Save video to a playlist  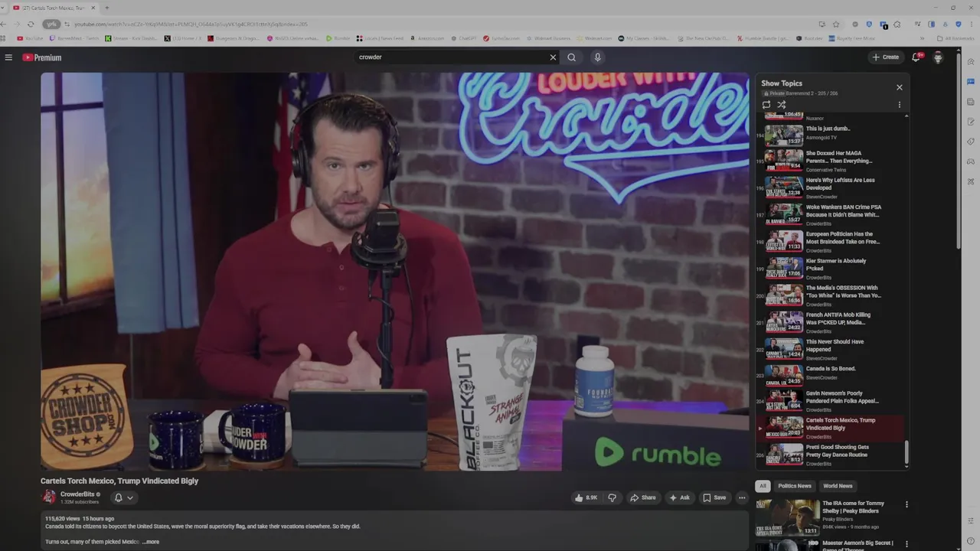[x=714, y=497]
